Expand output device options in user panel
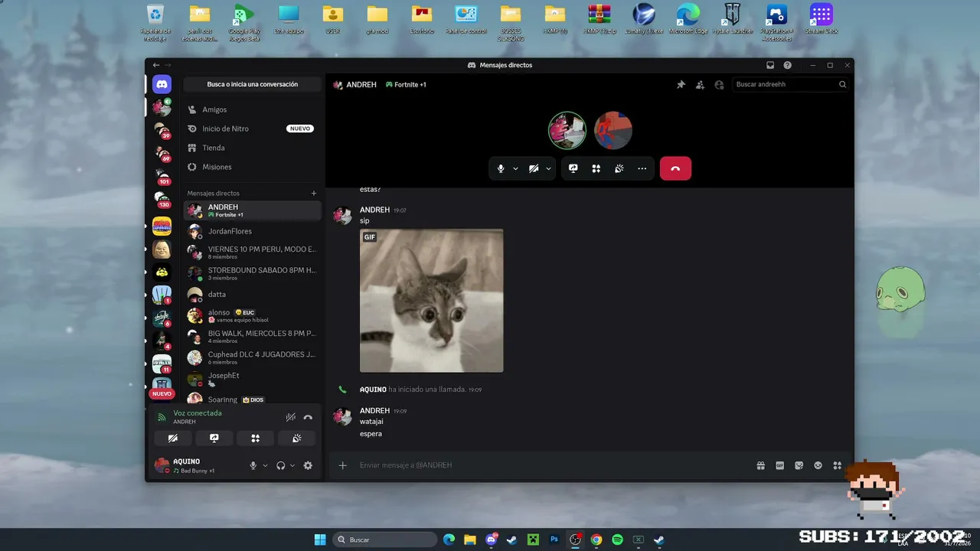The width and height of the screenshot is (980, 551). click(x=292, y=465)
